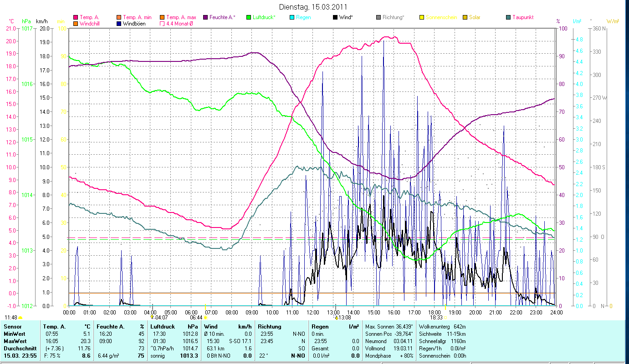
Task: Select the 18:33 sunset marker
Action: (436, 317)
